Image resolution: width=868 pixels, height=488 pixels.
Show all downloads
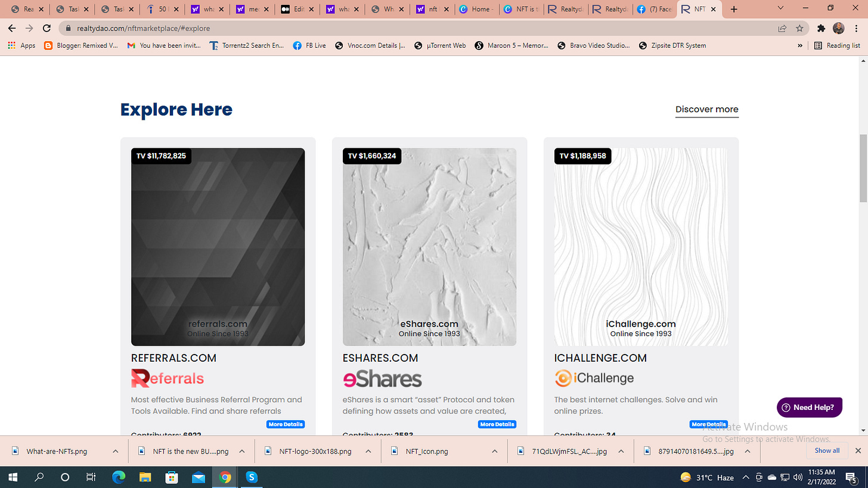pyautogui.click(x=827, y=450)
